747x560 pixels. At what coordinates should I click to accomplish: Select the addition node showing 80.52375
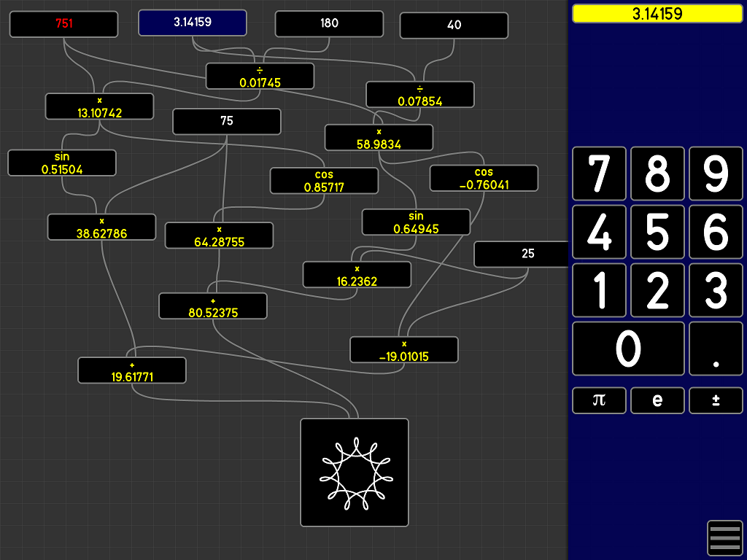[x=213, y=306]
